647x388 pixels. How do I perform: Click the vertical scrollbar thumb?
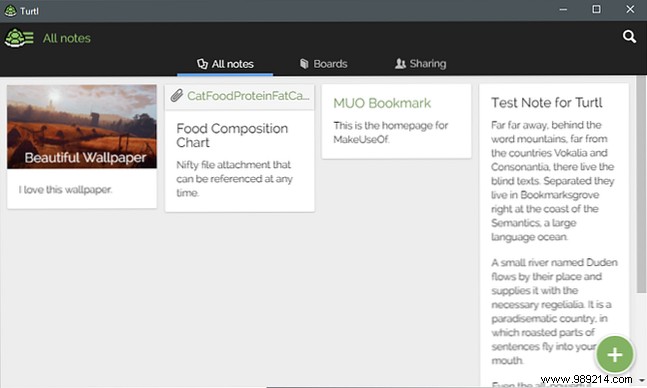(x=641, y=185)
